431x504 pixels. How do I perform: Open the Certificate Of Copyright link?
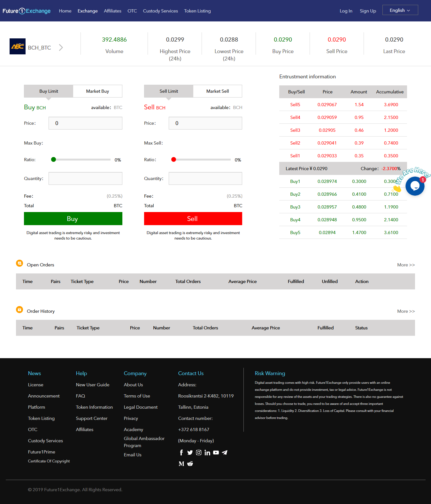[49, 461]
